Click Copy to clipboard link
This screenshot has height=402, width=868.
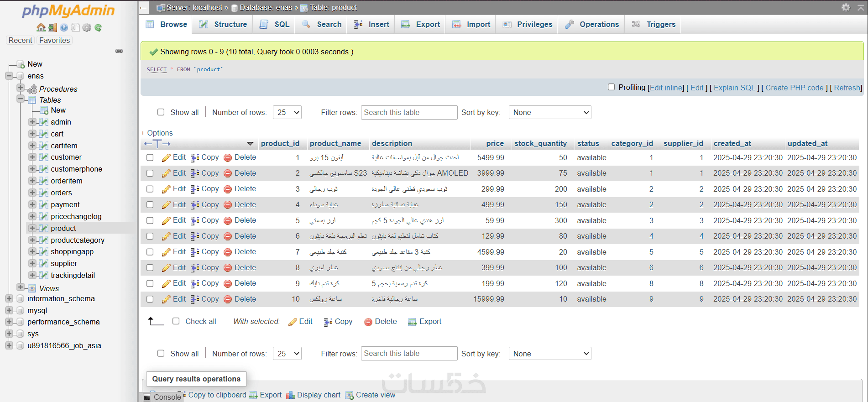217,395
